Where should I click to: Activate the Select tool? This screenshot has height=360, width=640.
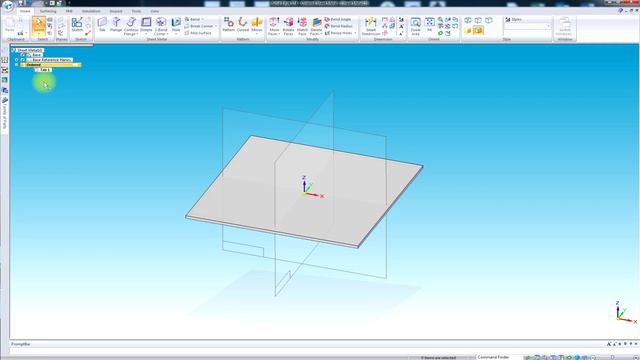[x=39, y=26]
